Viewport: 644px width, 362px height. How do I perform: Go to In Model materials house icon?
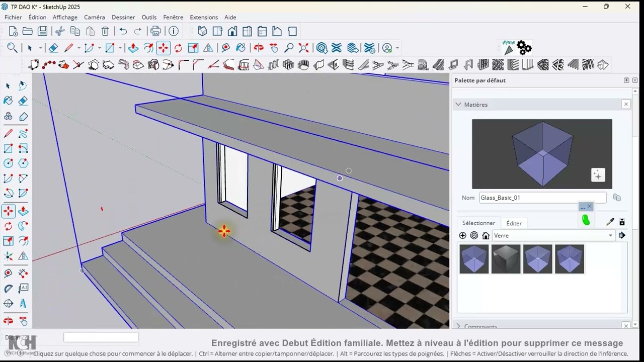[x=486, y=235]
